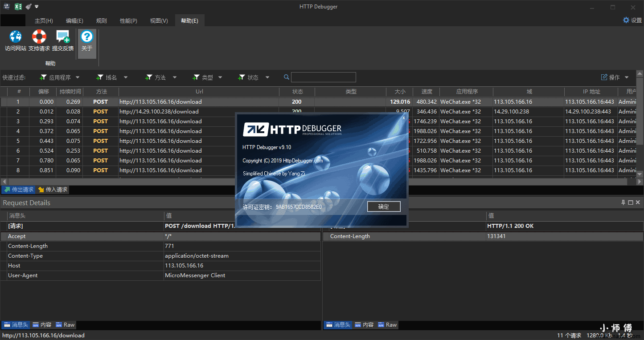Sort by the Speed (速度) column header
This screenshot has width=644, height=340.
point(427,92)
